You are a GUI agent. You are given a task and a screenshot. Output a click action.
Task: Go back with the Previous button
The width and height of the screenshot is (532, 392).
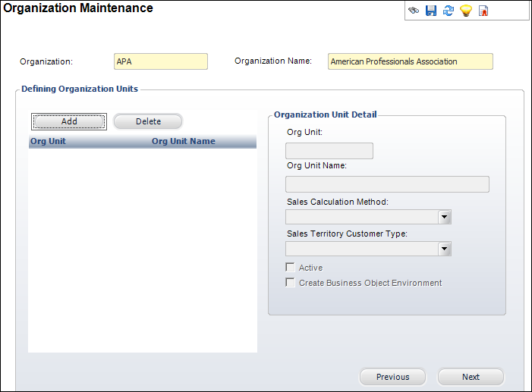tap(392, 377)
